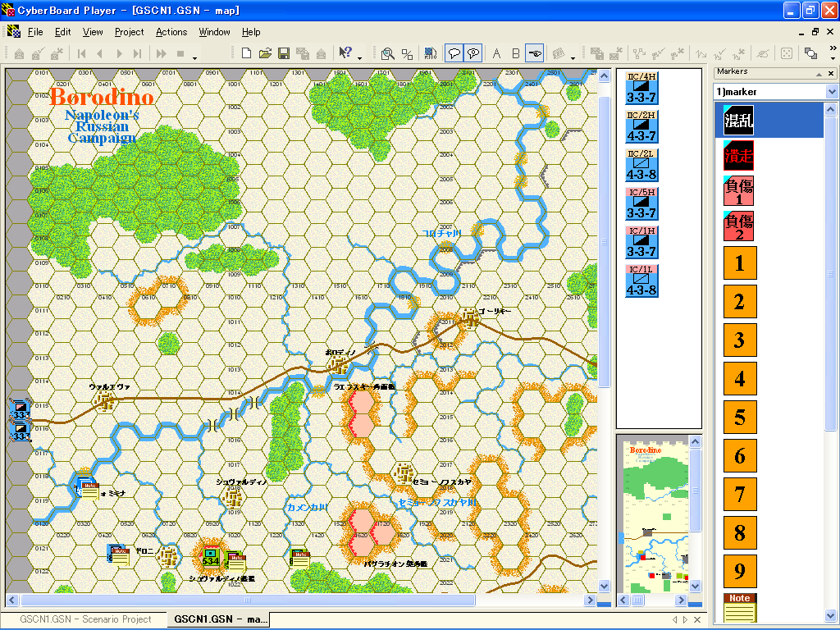
Task: Pick the orange number 8 marker
Action: pos(740,533)
